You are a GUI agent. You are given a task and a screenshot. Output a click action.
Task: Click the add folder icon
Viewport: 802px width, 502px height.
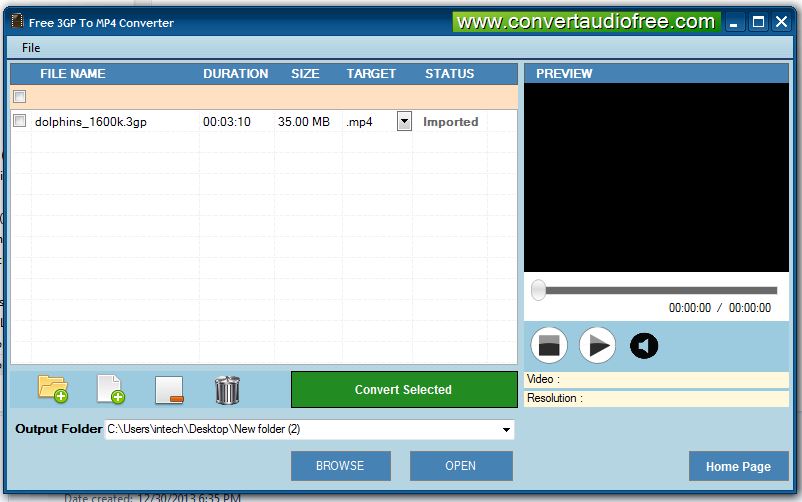pos(53,389)
